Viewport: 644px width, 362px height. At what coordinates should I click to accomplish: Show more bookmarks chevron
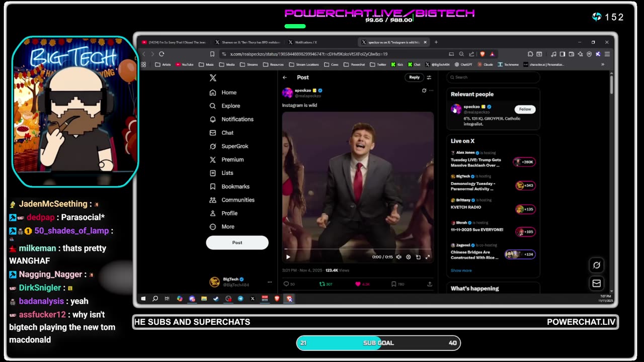(603, 65)
